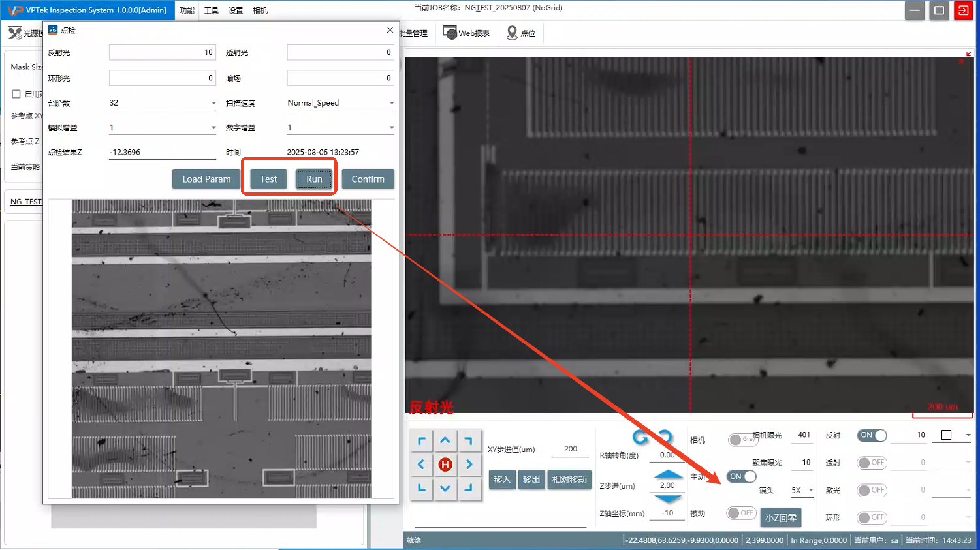Jump stage to top-left corner
Image resolution: width=980 pixels, height=550 pixels.
coord(421,441)
